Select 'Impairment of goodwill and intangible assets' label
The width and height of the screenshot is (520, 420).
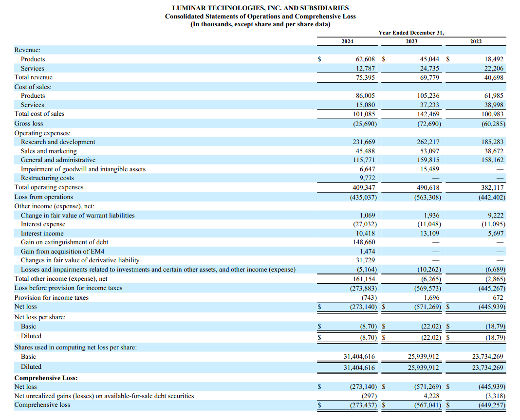pyautogui.click(x=83, y=169)
